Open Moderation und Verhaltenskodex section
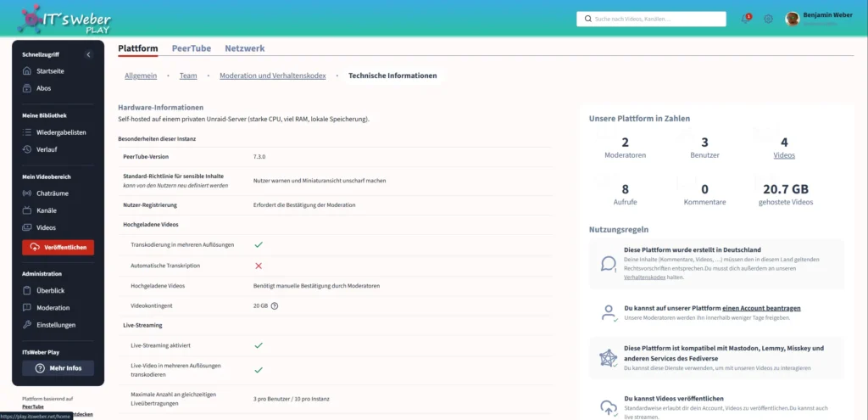The image size is (868, 420). point(272,76)
